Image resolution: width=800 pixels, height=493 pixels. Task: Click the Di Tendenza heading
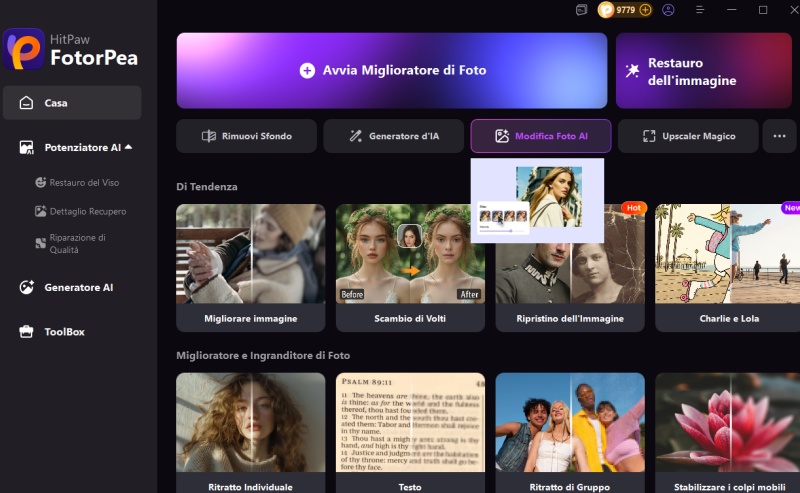click(207, 187)
